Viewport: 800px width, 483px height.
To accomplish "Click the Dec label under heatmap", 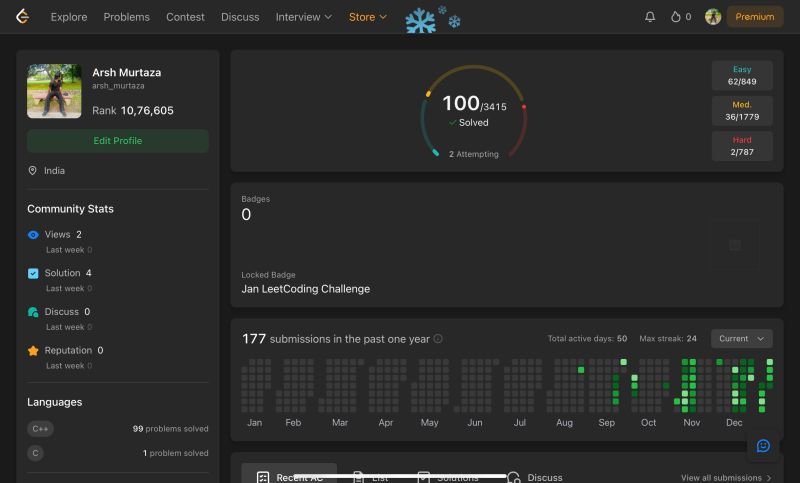I will (x=734, y=422).
